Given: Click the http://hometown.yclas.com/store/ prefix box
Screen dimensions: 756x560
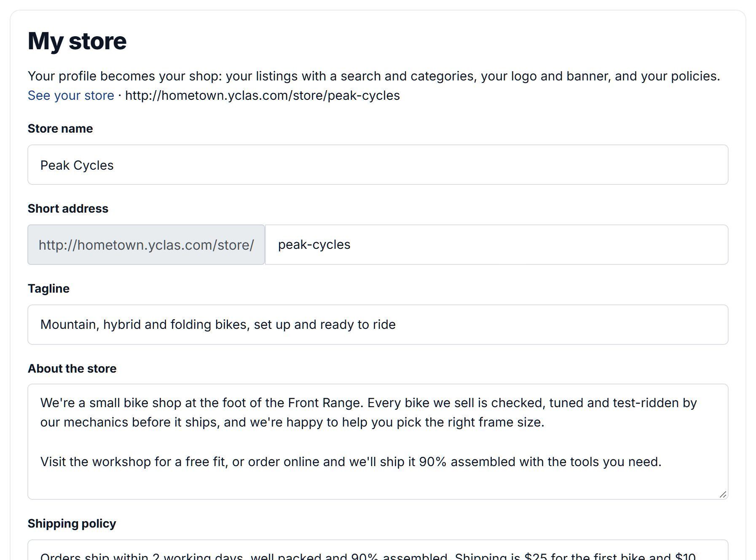Looking at the screenshot, I should pos(146,245).
